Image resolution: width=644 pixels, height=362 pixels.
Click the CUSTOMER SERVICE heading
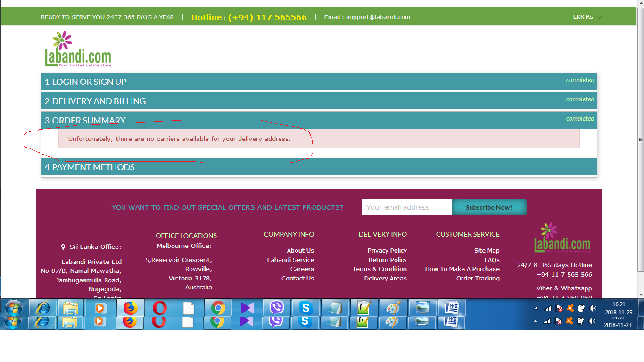pyautogui.click(x=468, y=234)
